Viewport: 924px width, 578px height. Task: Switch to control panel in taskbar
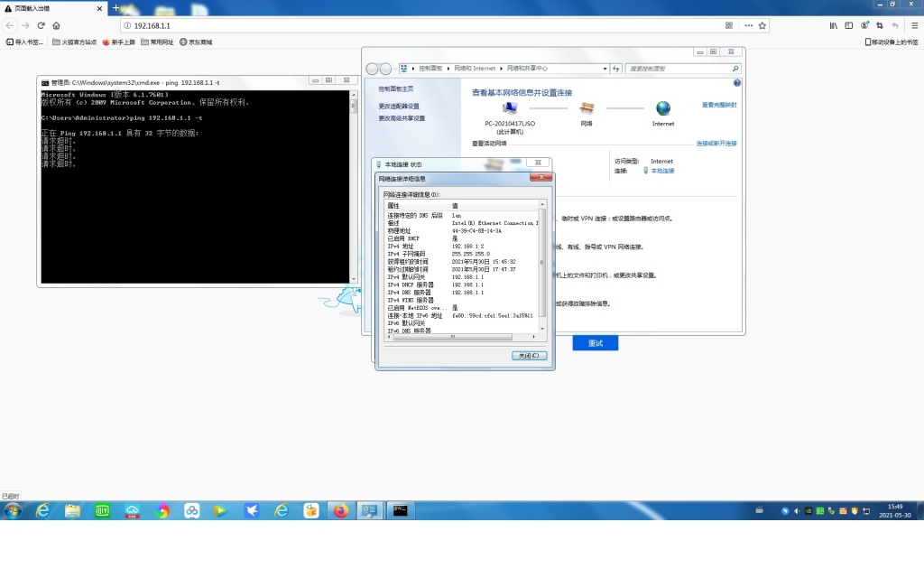[370, 511]
